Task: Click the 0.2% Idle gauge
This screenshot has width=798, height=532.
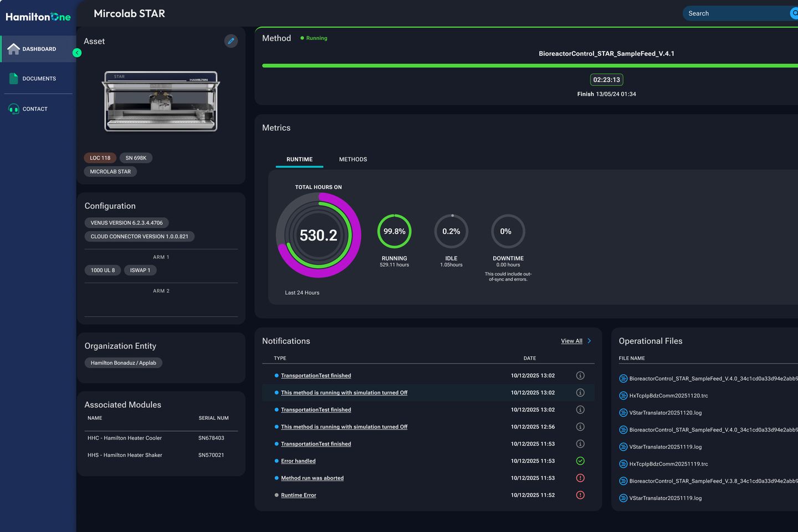Action: click(451, 231)
